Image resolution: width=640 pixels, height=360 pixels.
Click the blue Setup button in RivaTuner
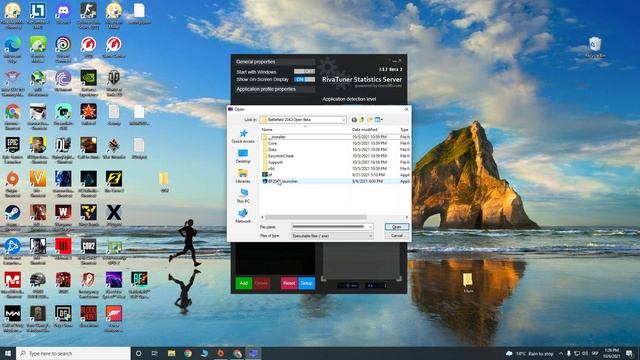pos(306,283)
